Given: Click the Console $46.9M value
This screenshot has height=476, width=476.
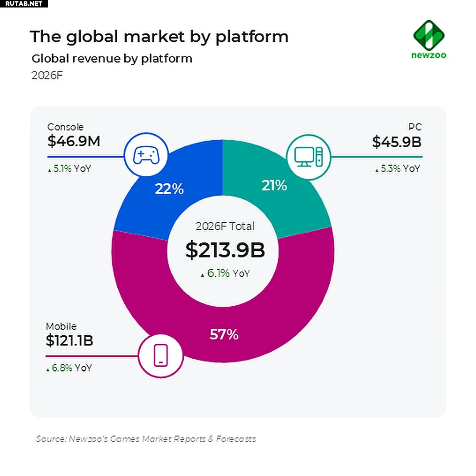Looking at the screenshot, I should [74, 141].
